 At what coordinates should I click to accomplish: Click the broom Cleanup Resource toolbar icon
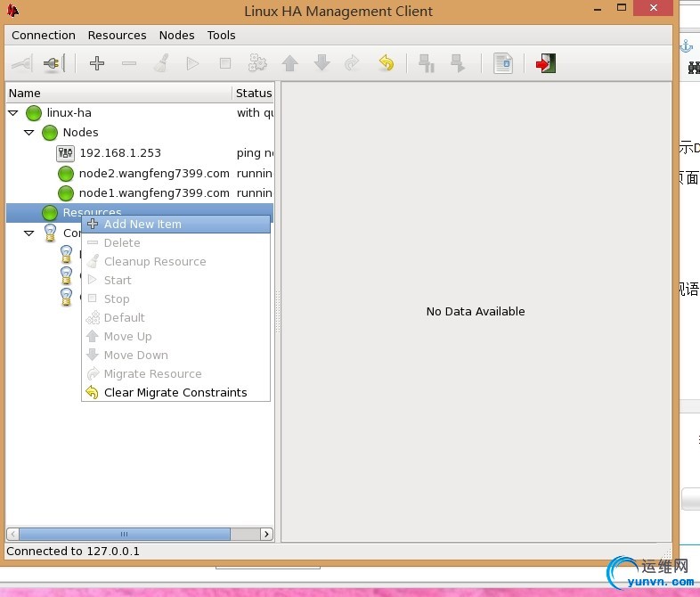click(x=161, y=63)
